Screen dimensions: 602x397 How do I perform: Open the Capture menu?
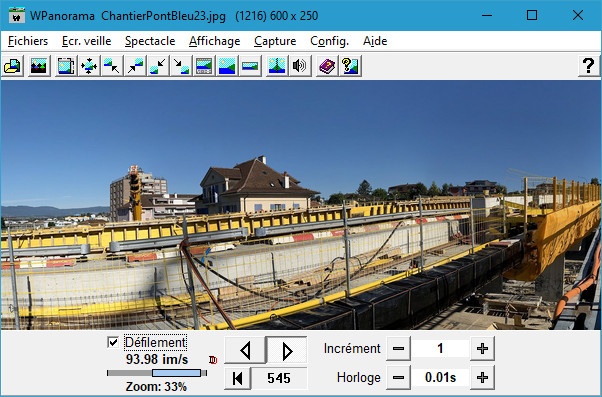(x=275, y=41)
